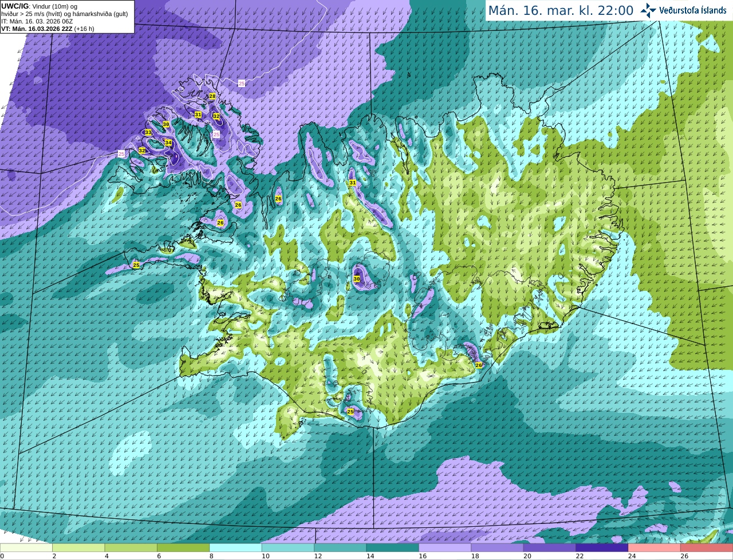Pick the 6–8 m/s green legend swatch
The width and height of the screenshot is (733, 560).
point(183,548)
